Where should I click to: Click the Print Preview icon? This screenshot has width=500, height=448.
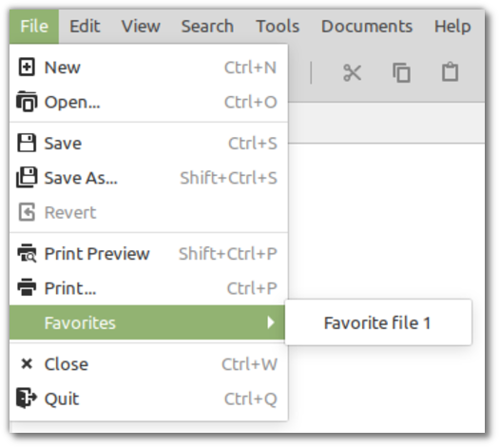pos(27,253)
